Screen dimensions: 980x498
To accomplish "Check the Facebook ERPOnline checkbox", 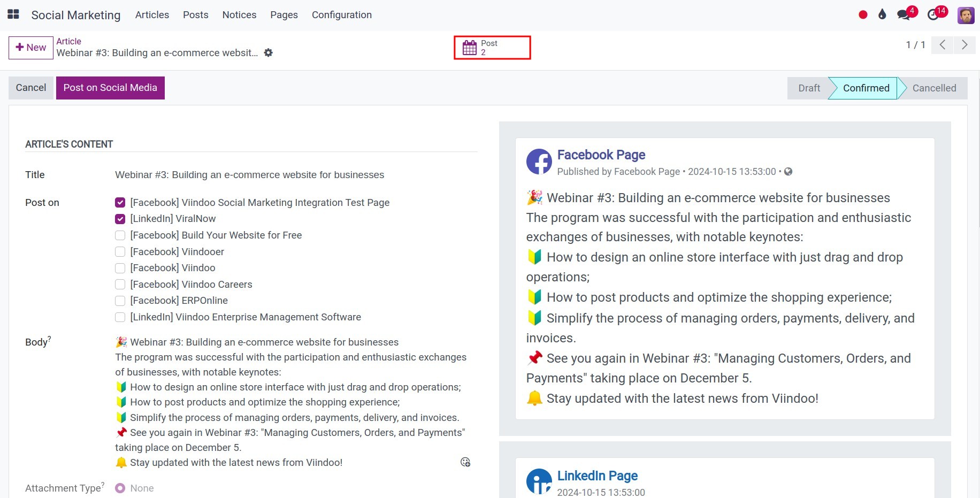I will pyautogui.click(x=120, y=301).
